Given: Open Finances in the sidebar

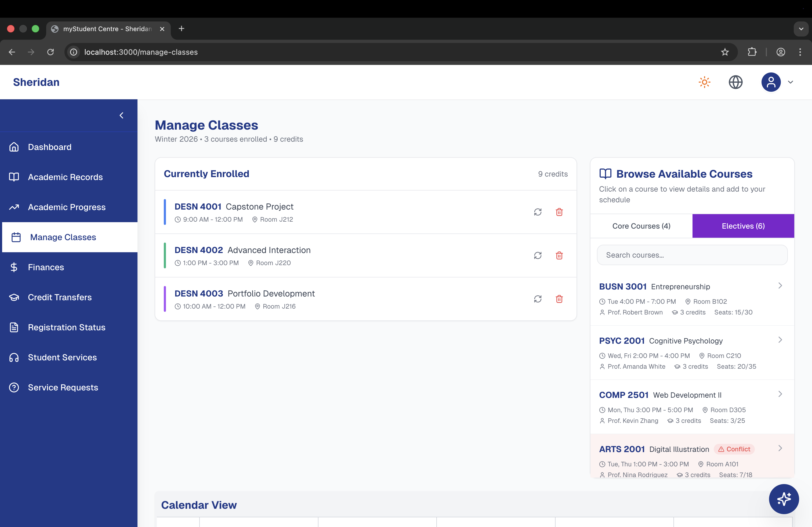Looking at the screenshot, I should [46, 267].
